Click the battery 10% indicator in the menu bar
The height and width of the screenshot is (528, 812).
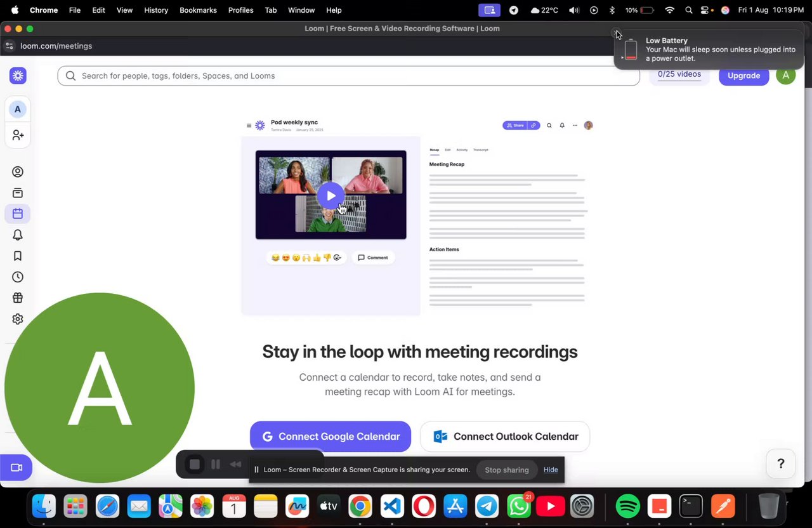pyautogui.click(x=639, y=10)
